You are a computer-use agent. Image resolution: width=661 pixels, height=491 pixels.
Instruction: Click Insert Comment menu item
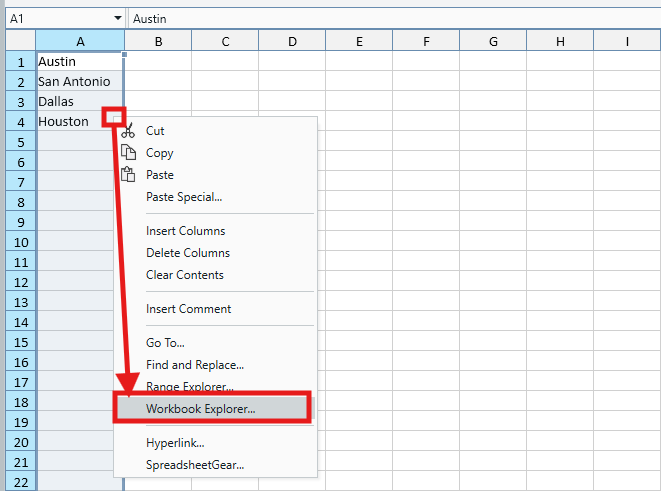[x=188, y=309]
